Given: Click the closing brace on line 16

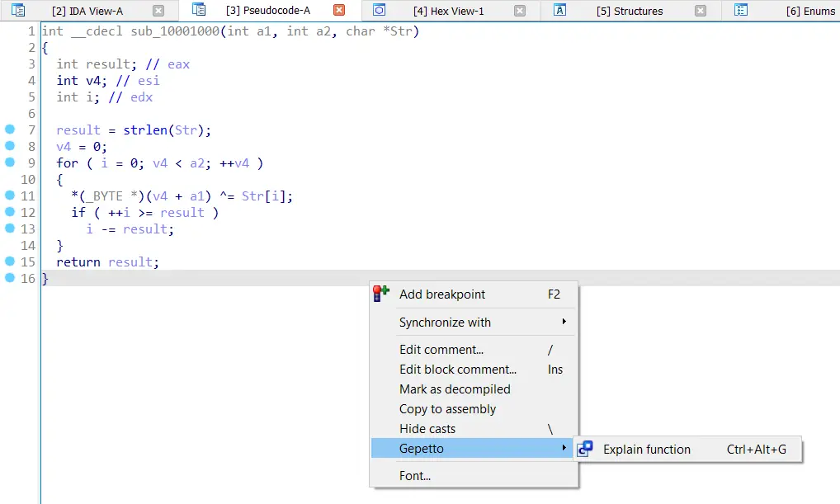Looking at the screenshot, I should [x=45, y=279].
